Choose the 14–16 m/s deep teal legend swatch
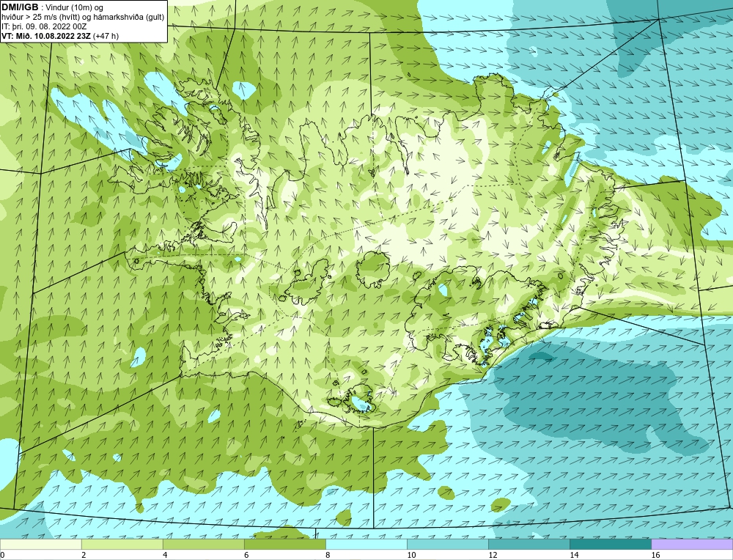The height and width of the screenshot is (560, 733). pos(611,544)
